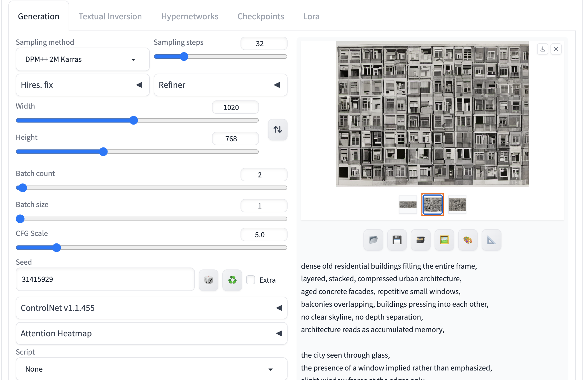Image resolution: width=588 pixels, height=380 pixels.
Task: Click the dice random seed icon
Action: [x=208, y=280]
